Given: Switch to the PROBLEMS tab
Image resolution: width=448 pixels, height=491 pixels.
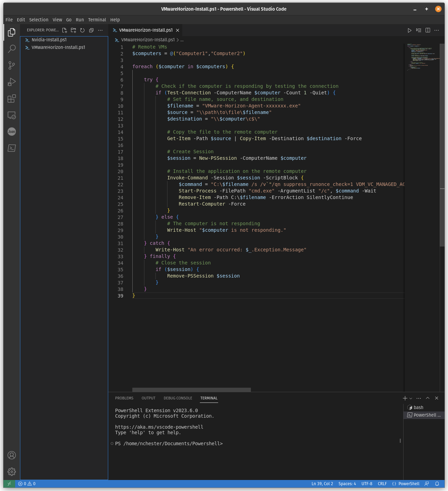Looking at the screenshot, I should click(x=124, y=398).
